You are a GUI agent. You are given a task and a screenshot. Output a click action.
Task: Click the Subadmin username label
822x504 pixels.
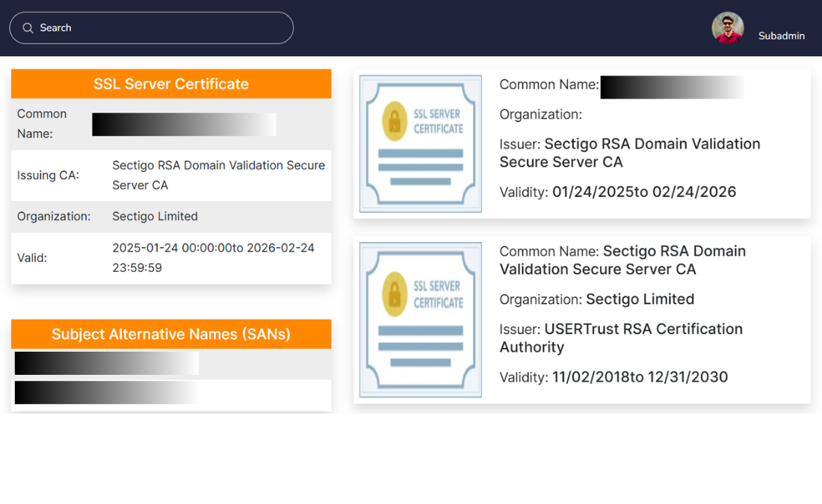coord(781,36)
